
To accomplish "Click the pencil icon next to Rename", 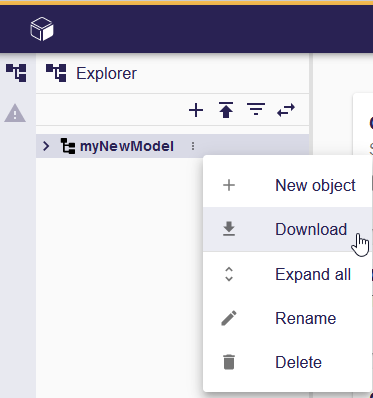I will coord(229,318).
